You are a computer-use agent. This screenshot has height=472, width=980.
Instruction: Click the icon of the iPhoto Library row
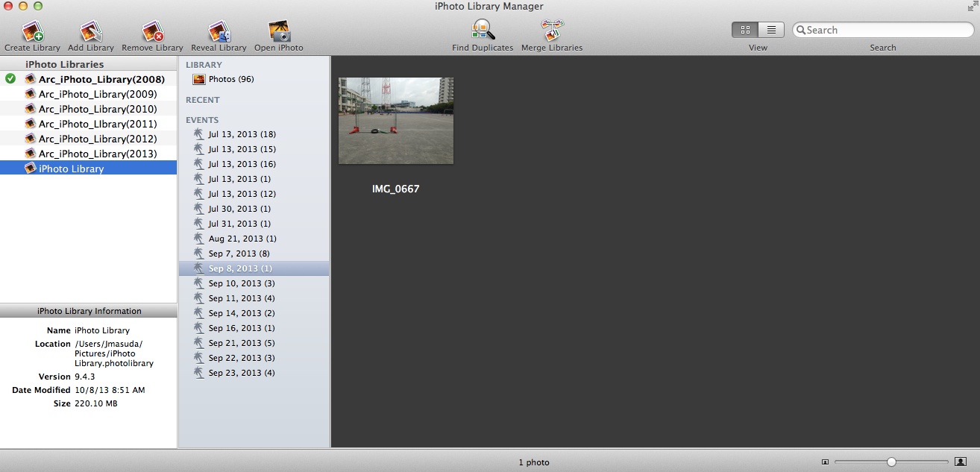(x=31, y=169)
